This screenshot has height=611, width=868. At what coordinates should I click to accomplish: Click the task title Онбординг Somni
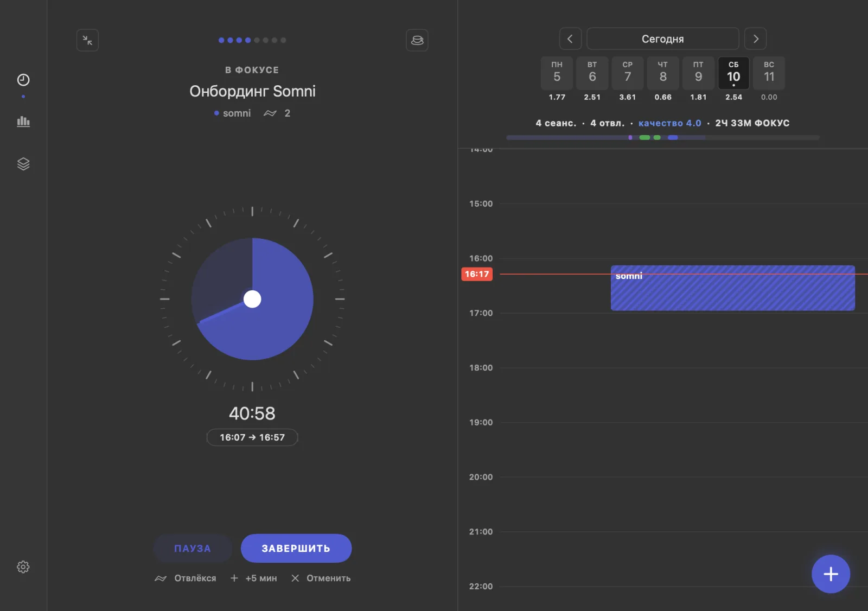(x=252, y=91)
